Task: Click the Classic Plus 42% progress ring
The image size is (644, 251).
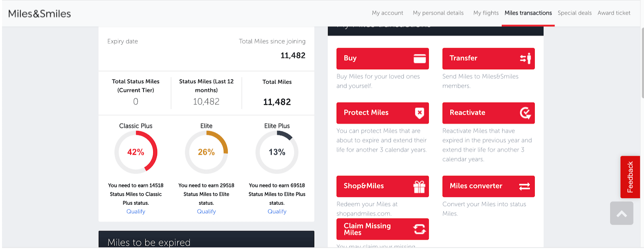Action: click(136, 152)
